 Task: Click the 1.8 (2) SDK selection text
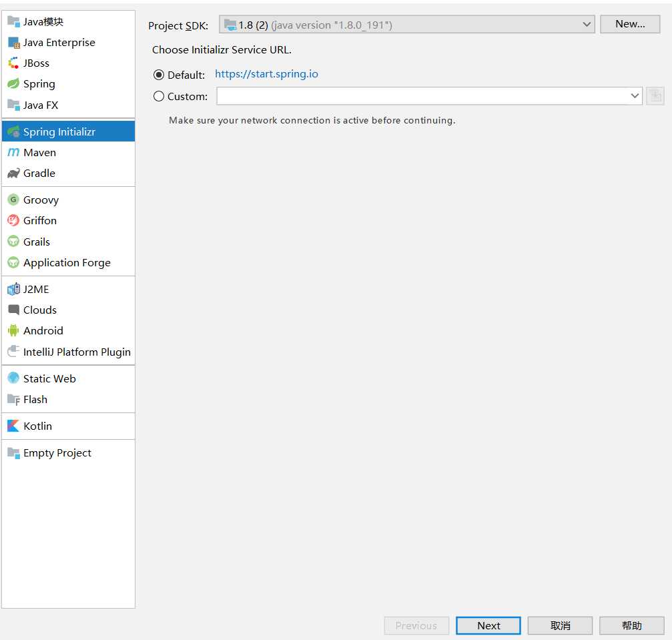tap(253, 25)
